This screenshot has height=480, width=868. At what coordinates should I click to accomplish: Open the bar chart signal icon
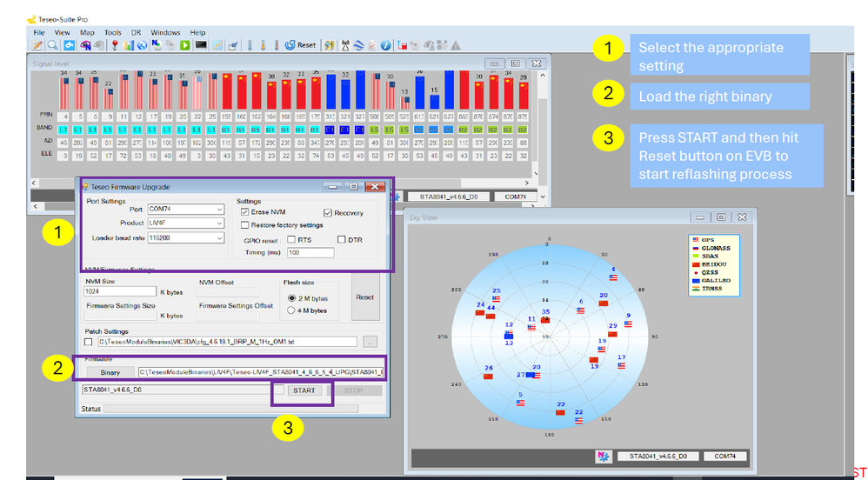click(x=129, y=45)
